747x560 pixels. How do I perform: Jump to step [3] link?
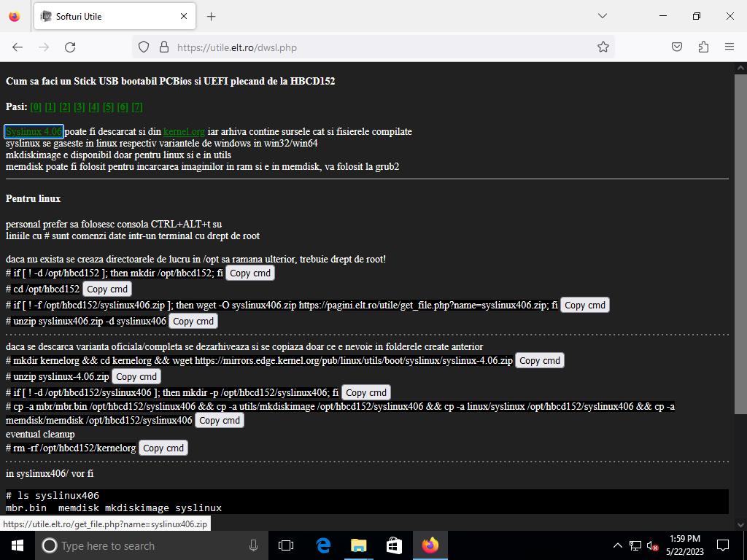tap(80, 107)
